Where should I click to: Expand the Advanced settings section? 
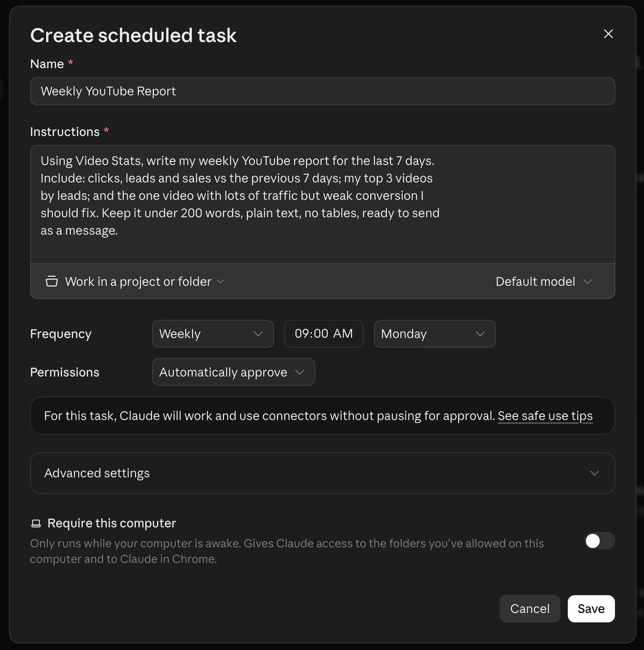(322, 473)
